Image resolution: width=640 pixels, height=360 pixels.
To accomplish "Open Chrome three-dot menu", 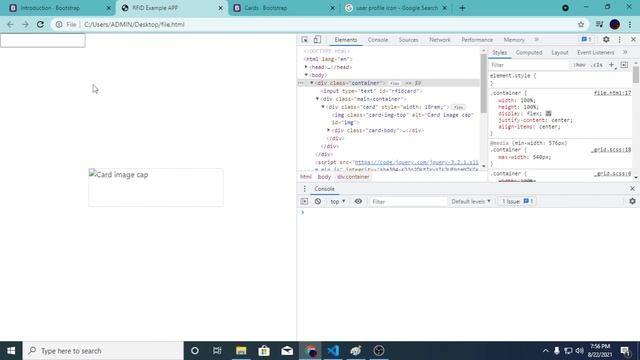I will (630, 24).
